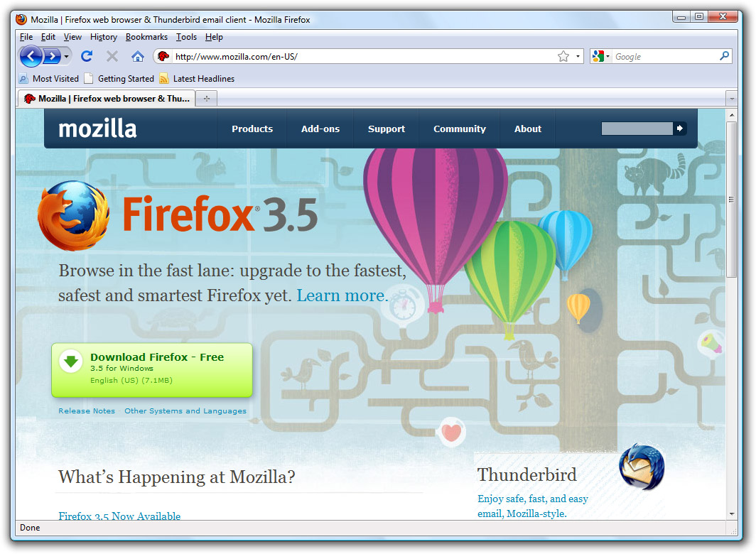
Task: Open the list-all-tabs dropdown
Action: pos(732,98)
